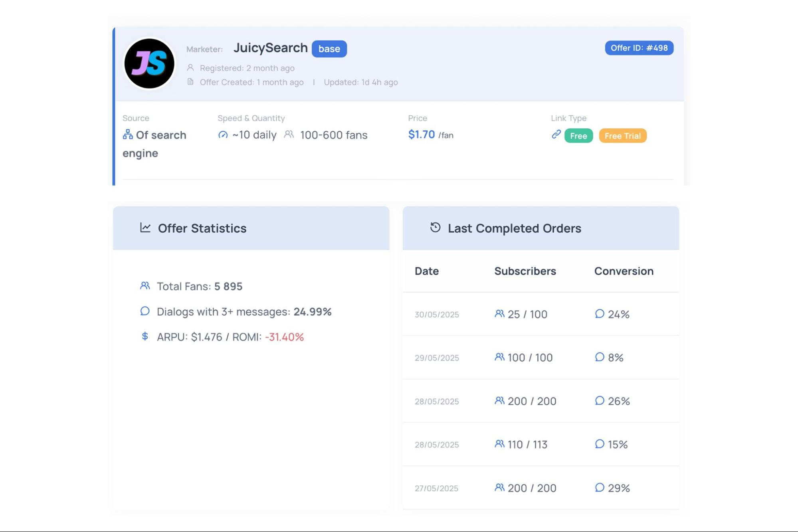The width and height of the screenshot is (798, 532).
Task: Click the green Free link tag
Action: tap(578, 136)
